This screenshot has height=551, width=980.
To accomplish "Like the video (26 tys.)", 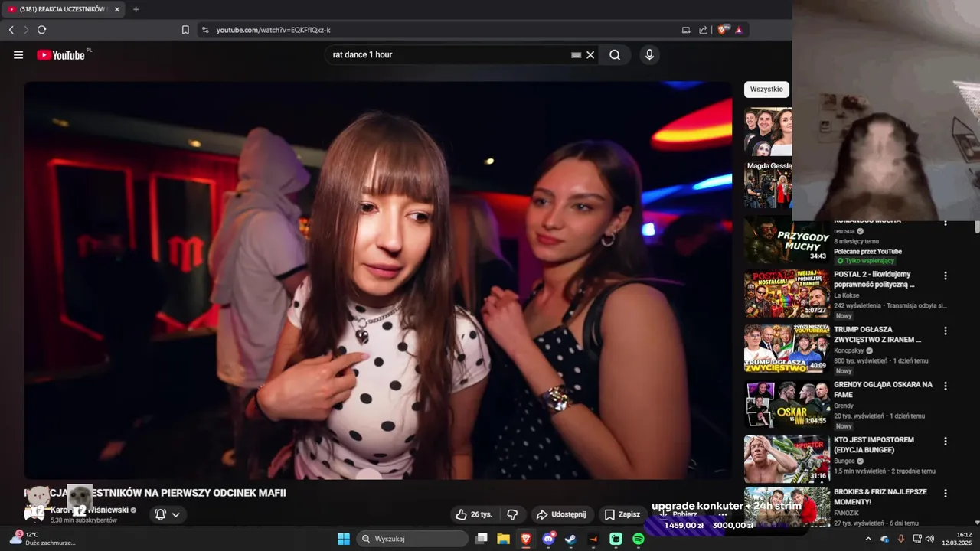I will click(474, 514).
